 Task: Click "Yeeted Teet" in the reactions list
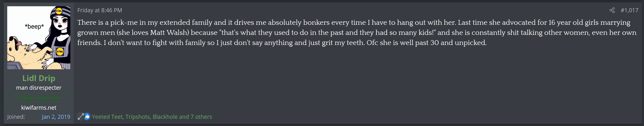107,117
